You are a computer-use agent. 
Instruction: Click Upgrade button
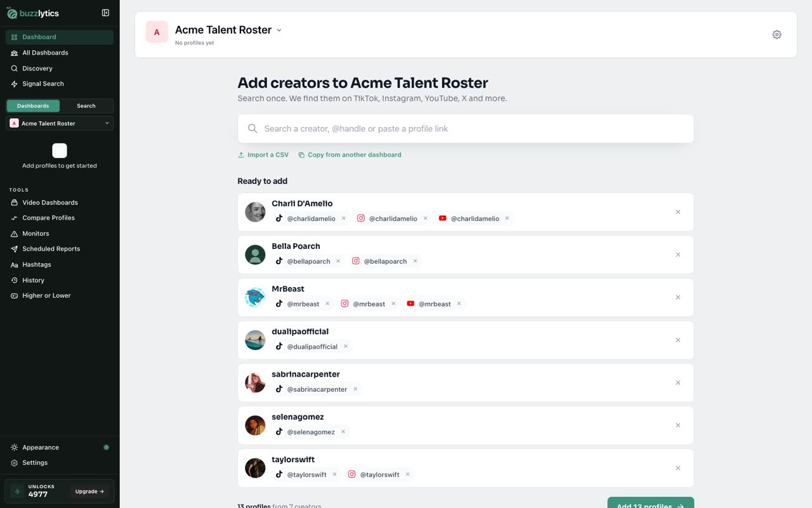[x=89, y=491]
